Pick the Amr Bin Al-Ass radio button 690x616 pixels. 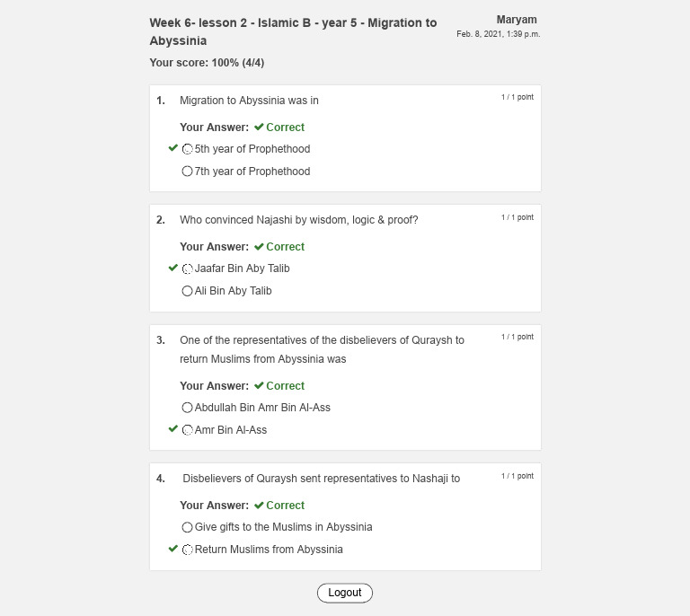[188, 430]
